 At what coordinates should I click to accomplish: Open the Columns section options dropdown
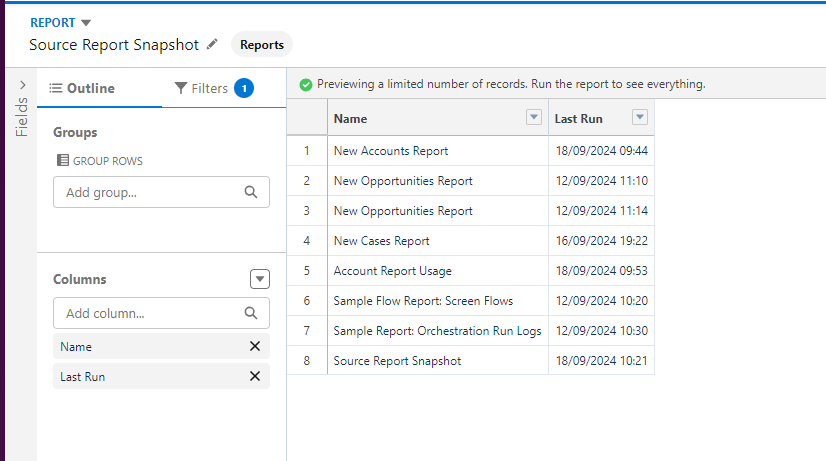point(259,280)
